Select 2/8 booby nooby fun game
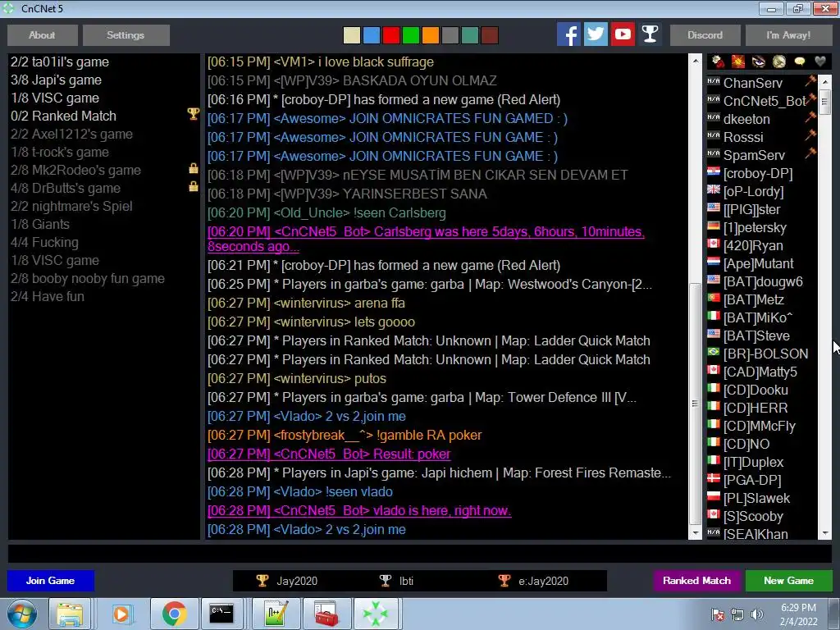Viewport: 840px width, 630px height. (x=104, y=279)
